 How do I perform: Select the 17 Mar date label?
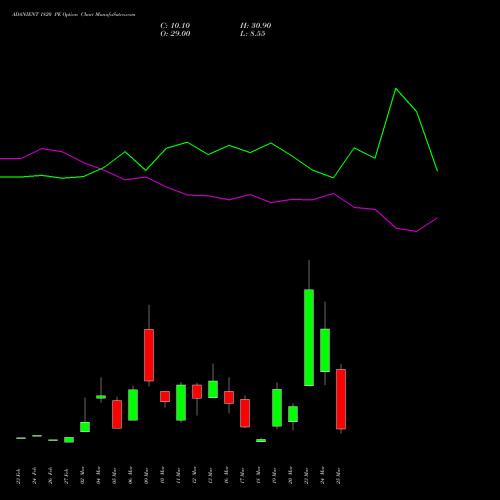242,475
